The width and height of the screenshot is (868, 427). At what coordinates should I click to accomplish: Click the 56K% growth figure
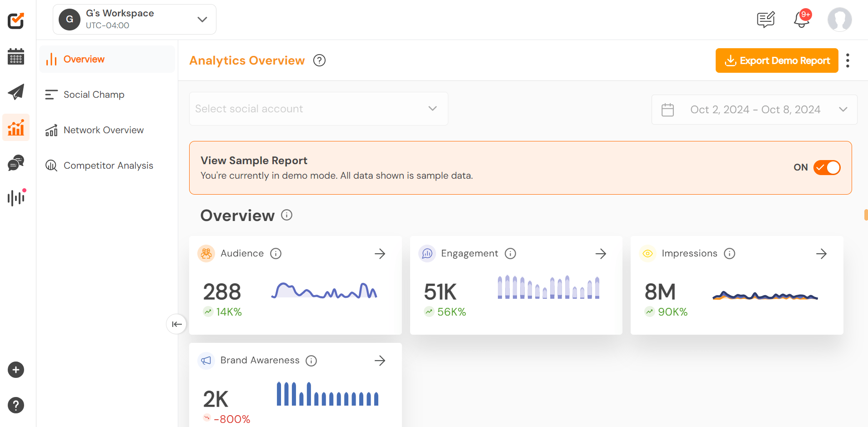(x=452, y=312)
